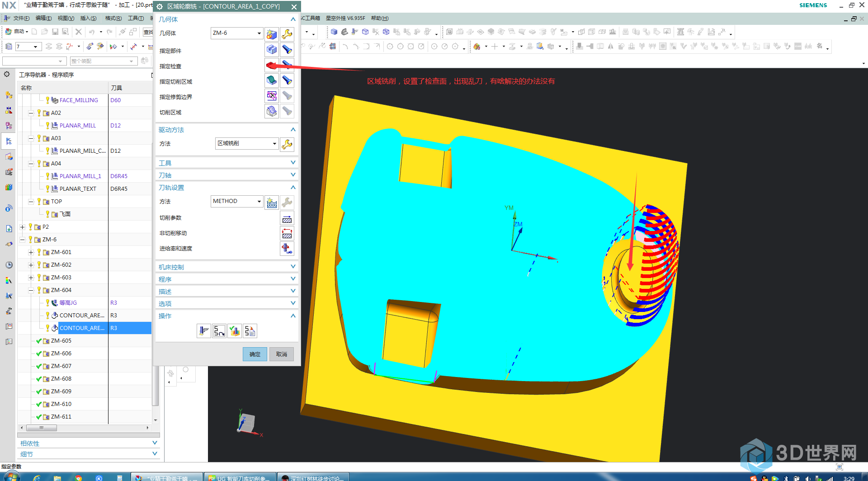Open the feeds and speeds icon

coord(287,249)
